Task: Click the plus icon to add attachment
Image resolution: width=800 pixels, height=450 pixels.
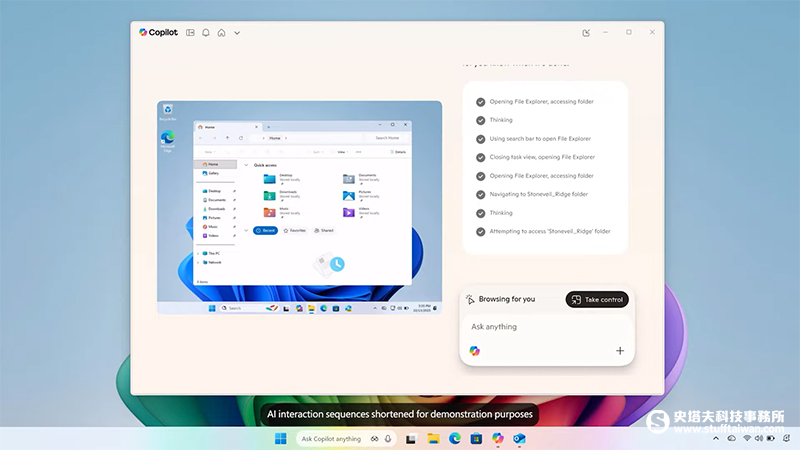Action: [x=620, y=351]
